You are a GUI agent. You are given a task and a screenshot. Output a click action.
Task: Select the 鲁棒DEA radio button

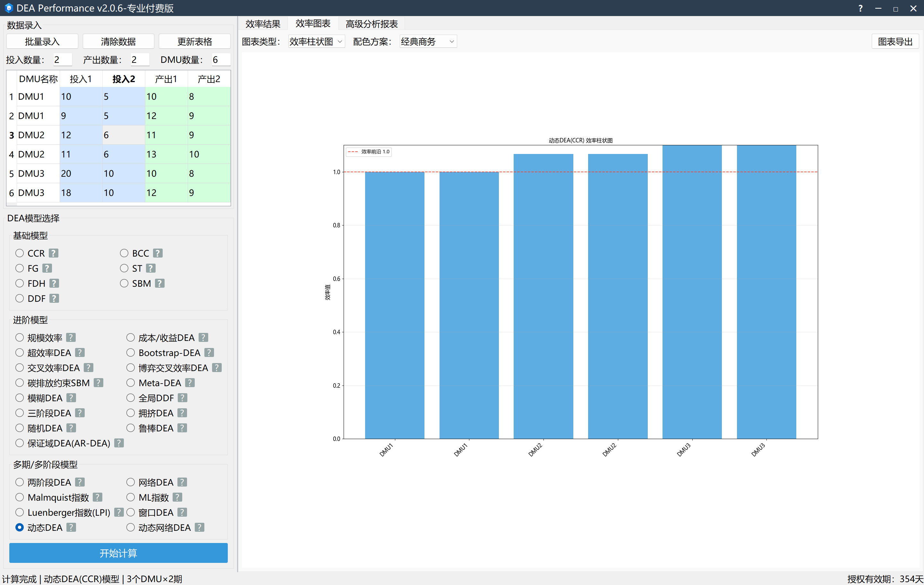tap(131, 428)
